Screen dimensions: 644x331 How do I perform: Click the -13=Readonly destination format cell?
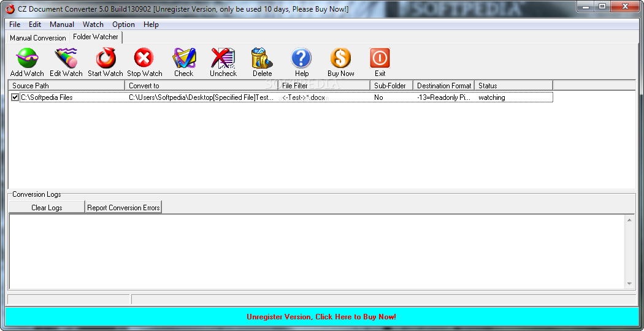coord(443,97)
